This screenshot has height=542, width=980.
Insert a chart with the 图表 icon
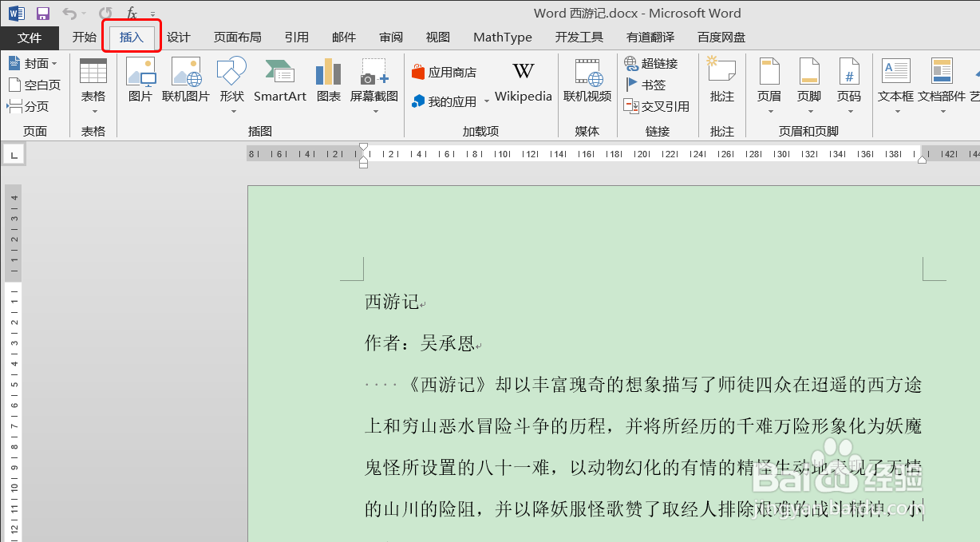coord(327,80)
